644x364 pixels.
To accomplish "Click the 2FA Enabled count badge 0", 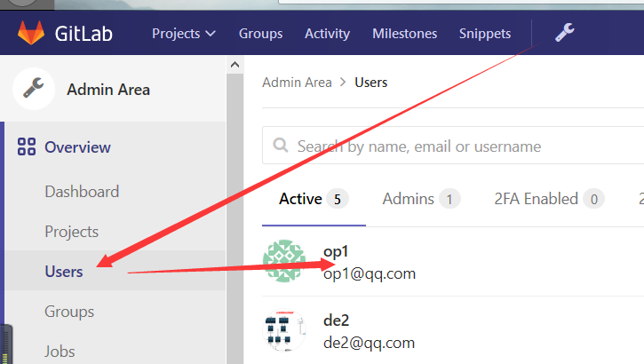I will 594,200.
